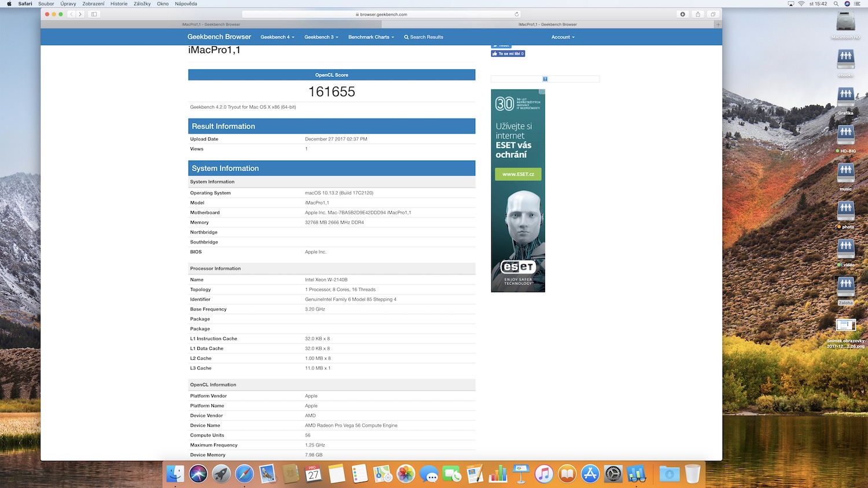Open Keynote presentation app in Dock

521,474
